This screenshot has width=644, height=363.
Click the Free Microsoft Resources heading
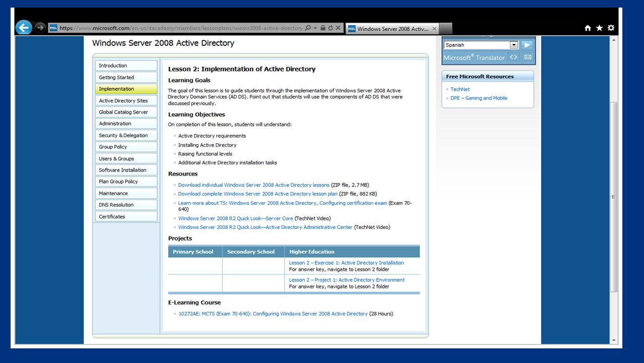tap(480, 77)
